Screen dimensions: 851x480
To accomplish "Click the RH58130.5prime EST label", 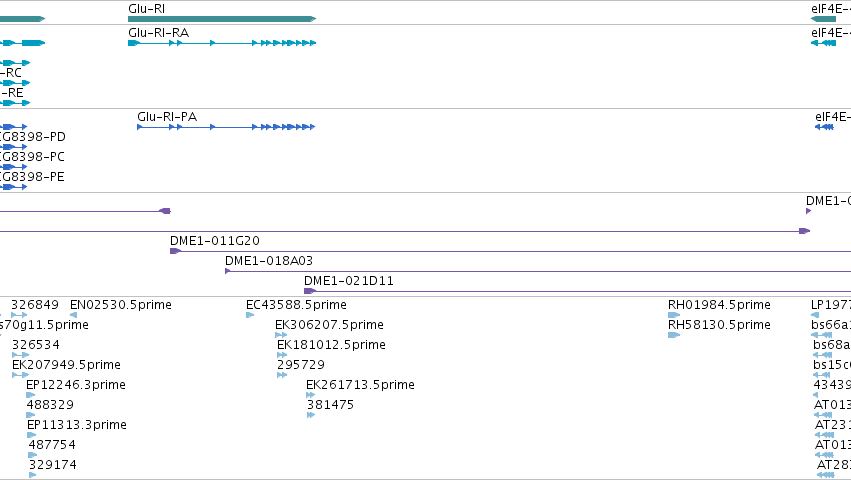I will [x=719, y=325].
